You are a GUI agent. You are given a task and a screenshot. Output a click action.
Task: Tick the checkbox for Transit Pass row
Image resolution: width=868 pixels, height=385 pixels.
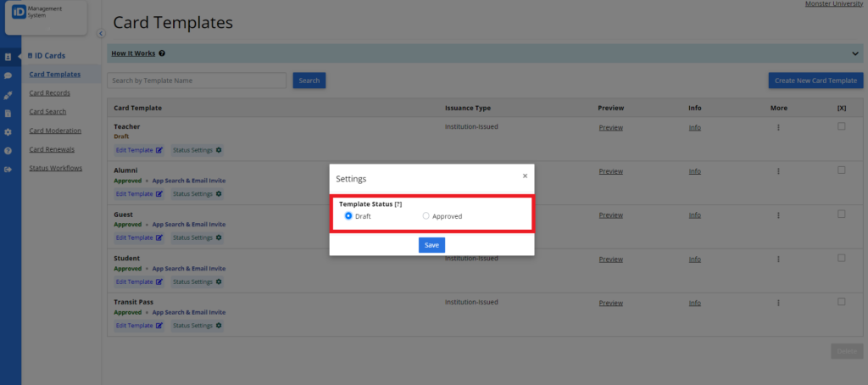pos(842,302)
